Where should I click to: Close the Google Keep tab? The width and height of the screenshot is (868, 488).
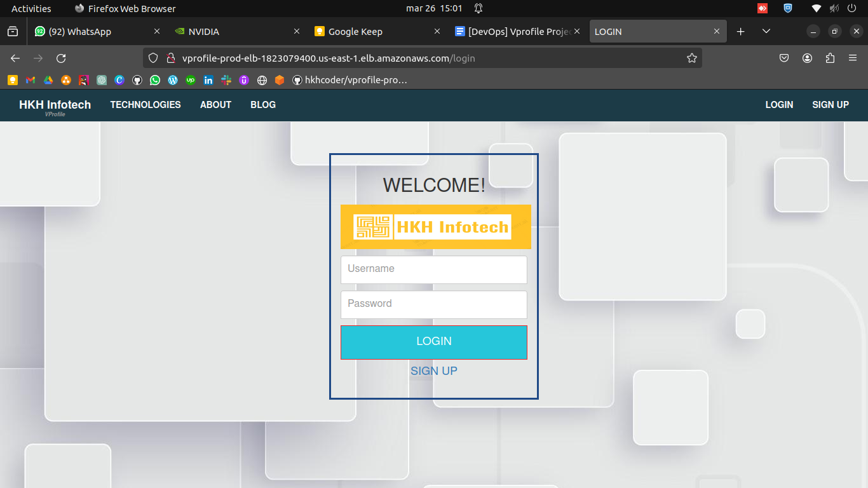[x=437, y=31]
